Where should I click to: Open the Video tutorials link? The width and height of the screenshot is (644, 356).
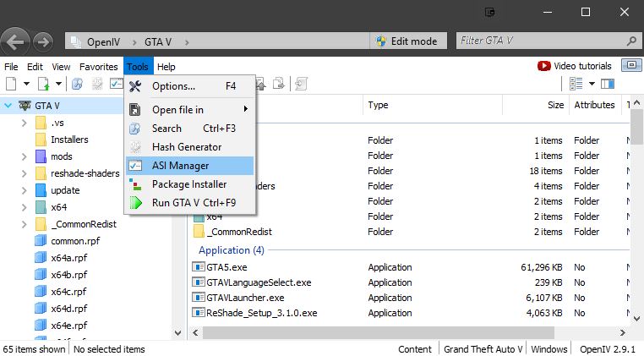click(x=575, y=66)
